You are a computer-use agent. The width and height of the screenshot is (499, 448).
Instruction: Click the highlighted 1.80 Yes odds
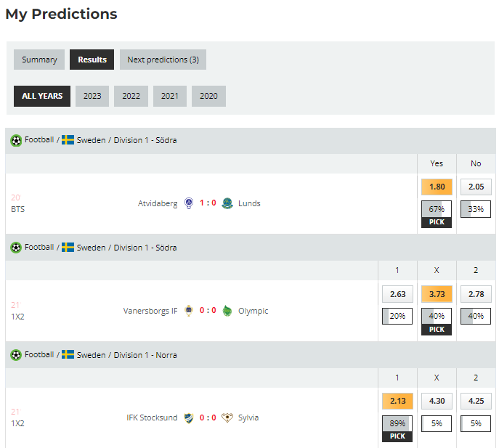[437, 187]
